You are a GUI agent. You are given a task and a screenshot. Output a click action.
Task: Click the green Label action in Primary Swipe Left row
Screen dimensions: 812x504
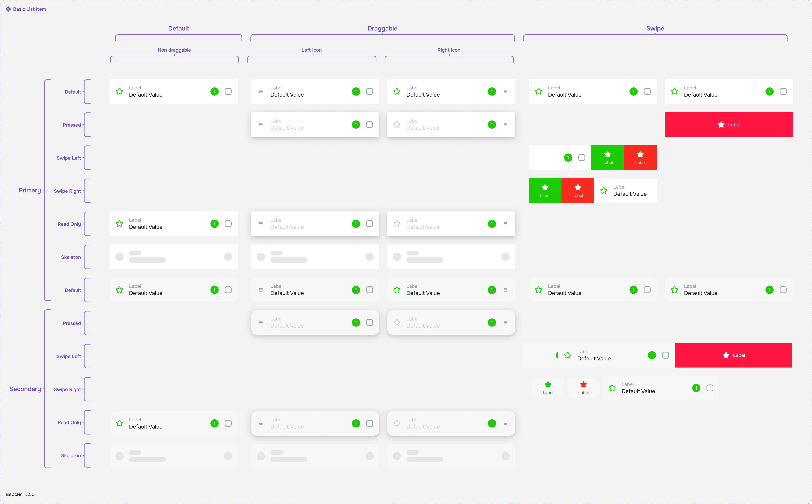pos(607,158)
